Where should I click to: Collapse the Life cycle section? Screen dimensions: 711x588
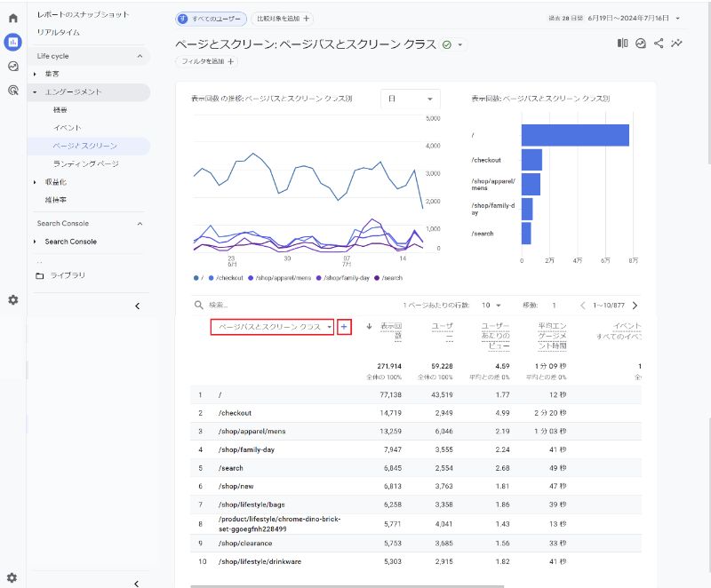(140, 56)
